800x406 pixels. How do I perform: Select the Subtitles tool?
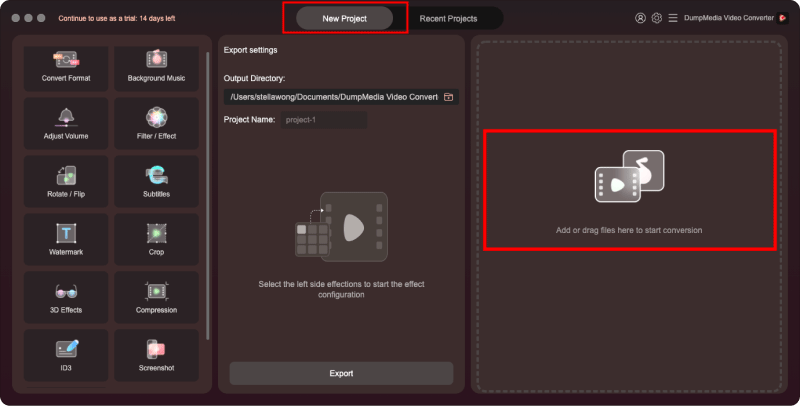[156, 182]
